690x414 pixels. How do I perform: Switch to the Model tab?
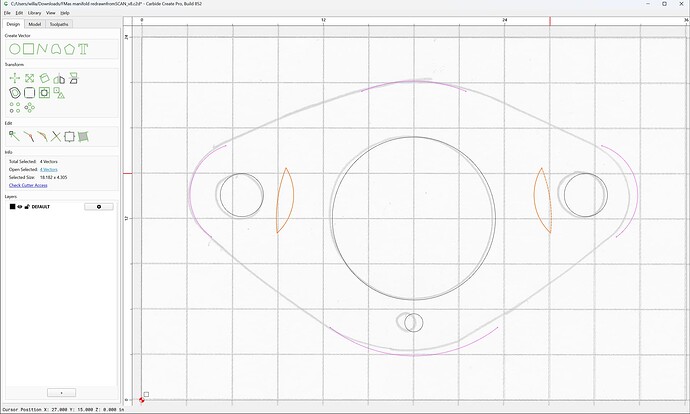(35, 24)
